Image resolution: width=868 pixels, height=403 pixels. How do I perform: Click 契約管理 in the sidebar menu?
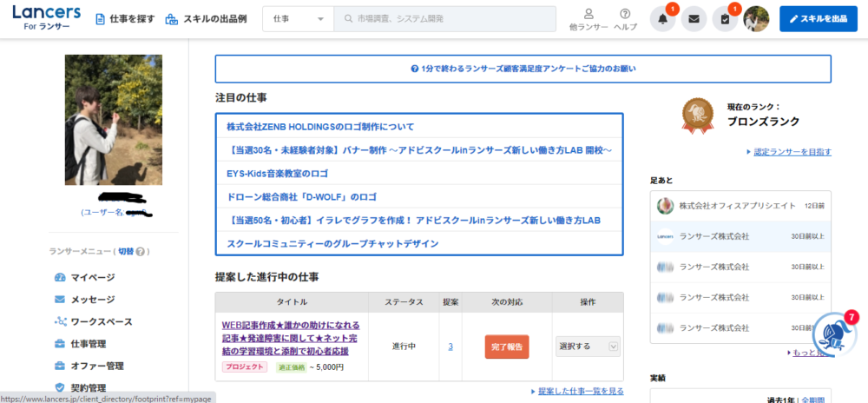coord(89,388)
